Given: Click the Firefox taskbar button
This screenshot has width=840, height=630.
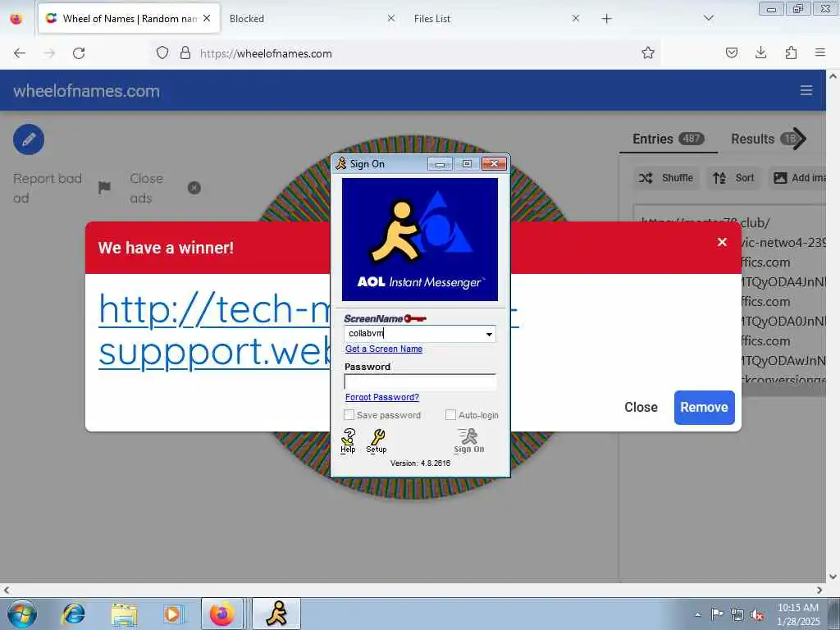Looking at the screenshot, I should coord(222,614).
